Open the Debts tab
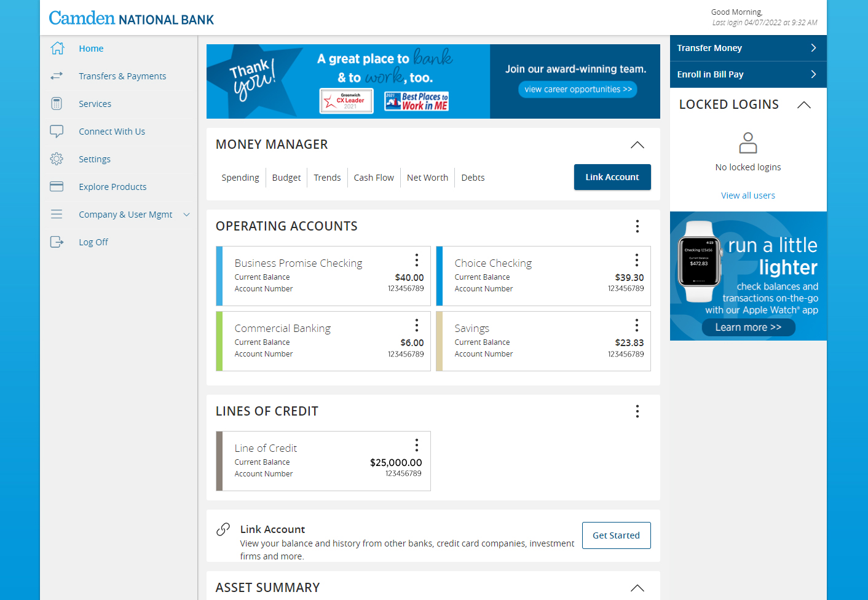The image size is (868, 600). tap(473, 178)
